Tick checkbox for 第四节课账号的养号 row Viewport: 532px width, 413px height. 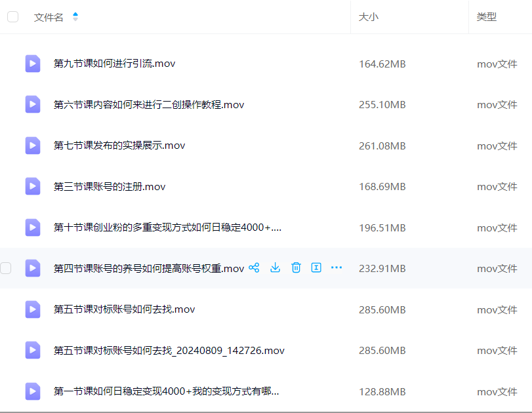coord(5,268)
